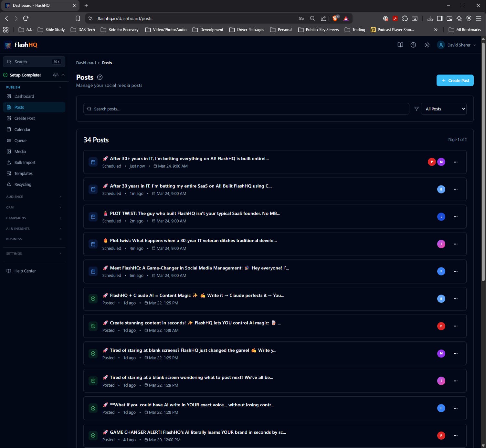The image size is (486, 448).
Task: Expand the David Sherer user menu
Action: click(456, 45)
